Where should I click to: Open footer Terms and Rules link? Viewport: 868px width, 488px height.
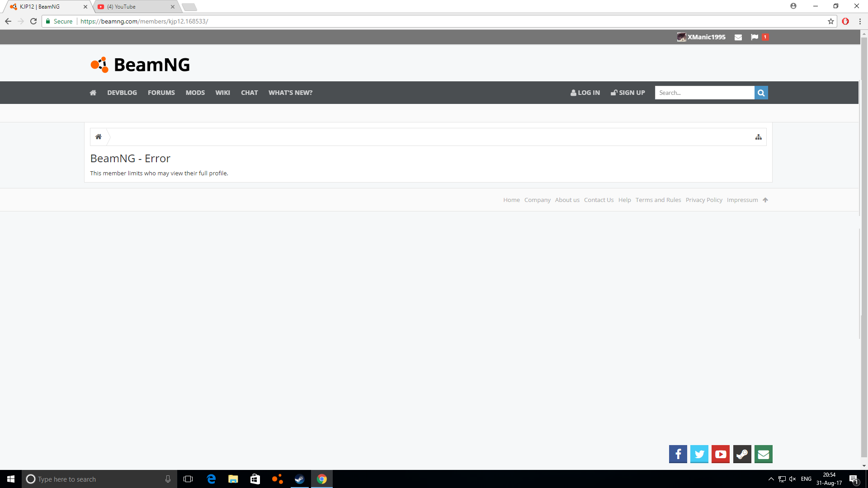point(658,200)
